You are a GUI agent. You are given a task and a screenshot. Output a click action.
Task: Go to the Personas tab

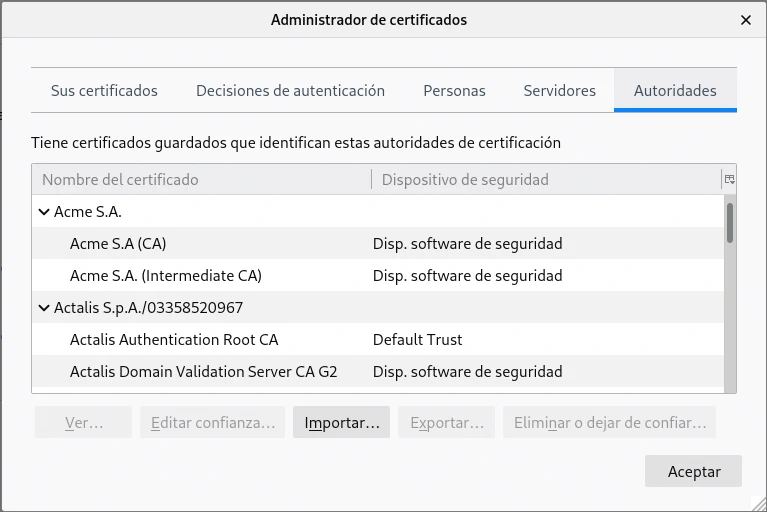click(x=454, y=91)
